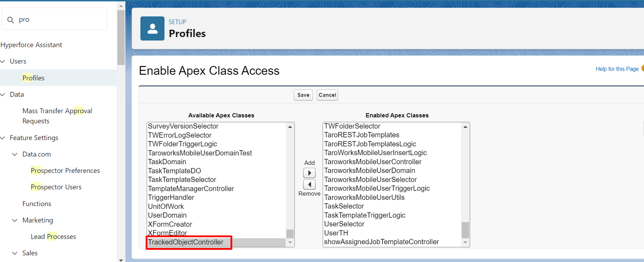The image size is (644, 262).
Task: Click the Profiles user icon in header
Action: (x=152, y=29)
